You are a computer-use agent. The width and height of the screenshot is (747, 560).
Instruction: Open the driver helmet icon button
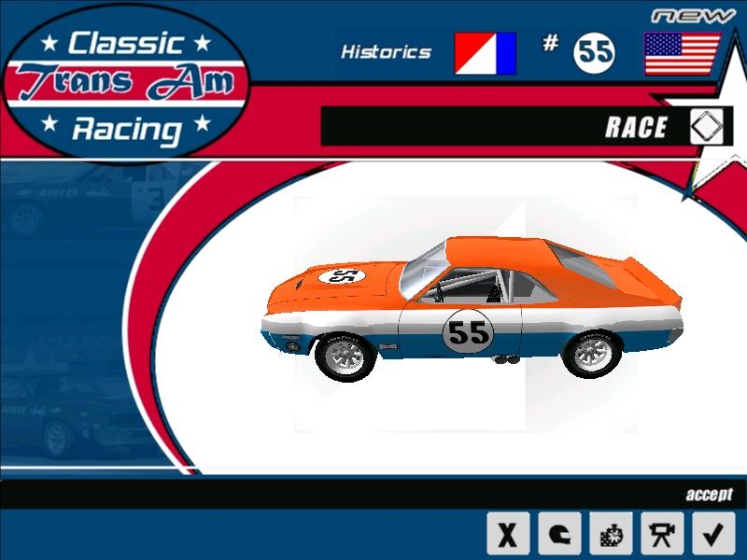(x=559, y=533)
